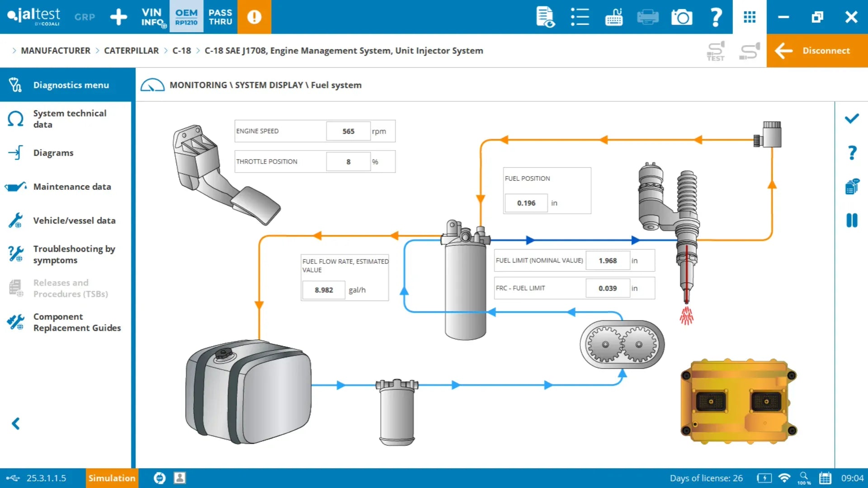The image size is (868, 488).
Task: Click the Jaltest logo
Action: coord(33,17)
